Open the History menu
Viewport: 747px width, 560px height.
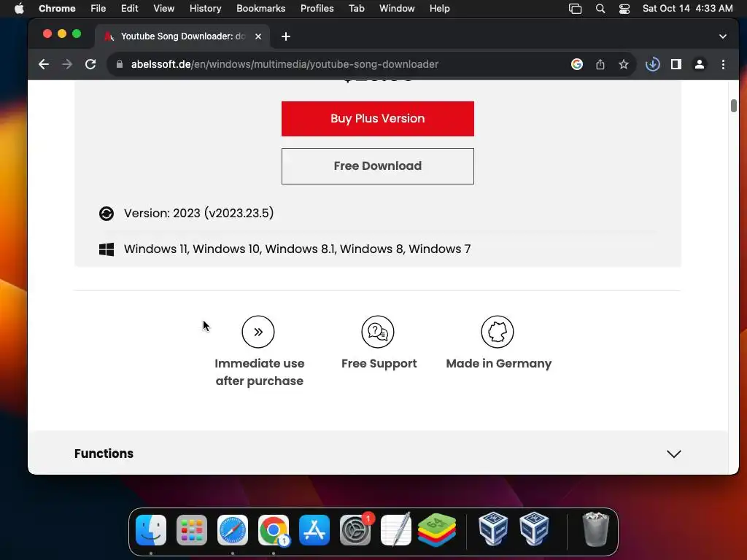(205, 9)
